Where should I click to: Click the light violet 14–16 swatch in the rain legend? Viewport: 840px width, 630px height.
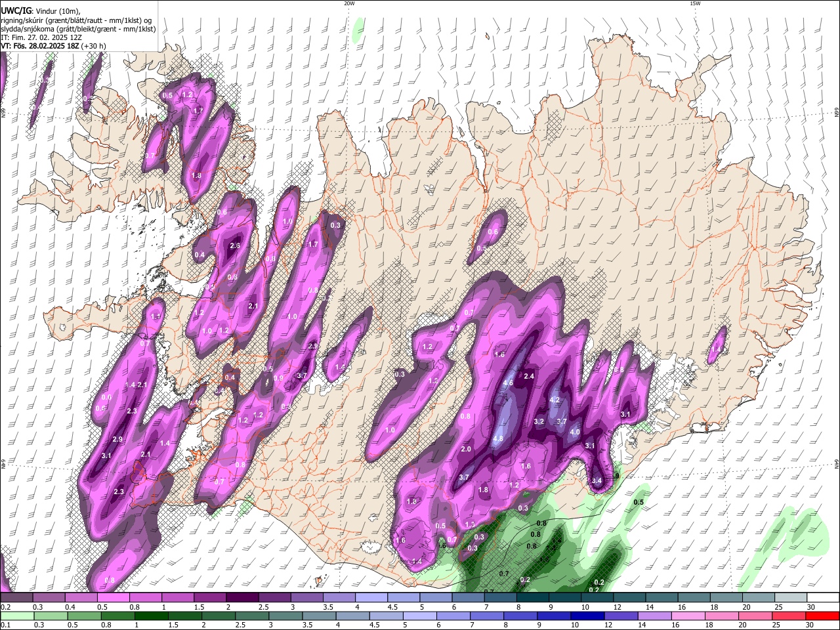click(x=655, y=616)
